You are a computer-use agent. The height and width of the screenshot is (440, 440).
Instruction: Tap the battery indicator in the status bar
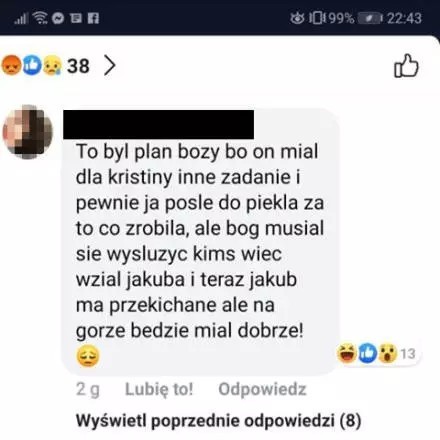point(370,18)
